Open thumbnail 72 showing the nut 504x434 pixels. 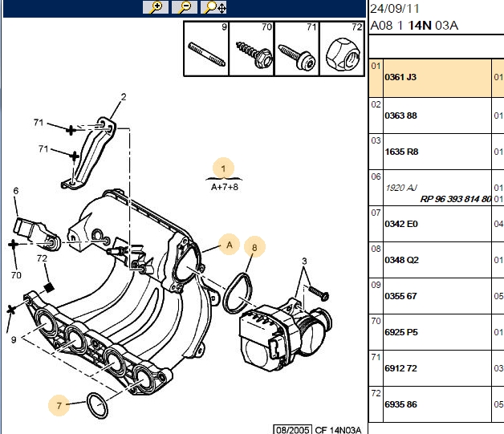click(x=342, y=48)
